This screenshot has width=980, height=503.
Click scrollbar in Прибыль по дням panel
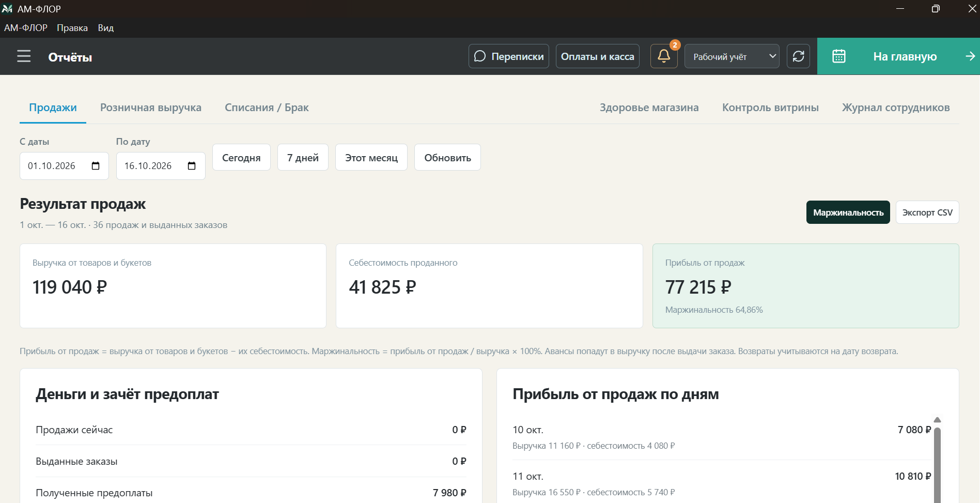937,464
